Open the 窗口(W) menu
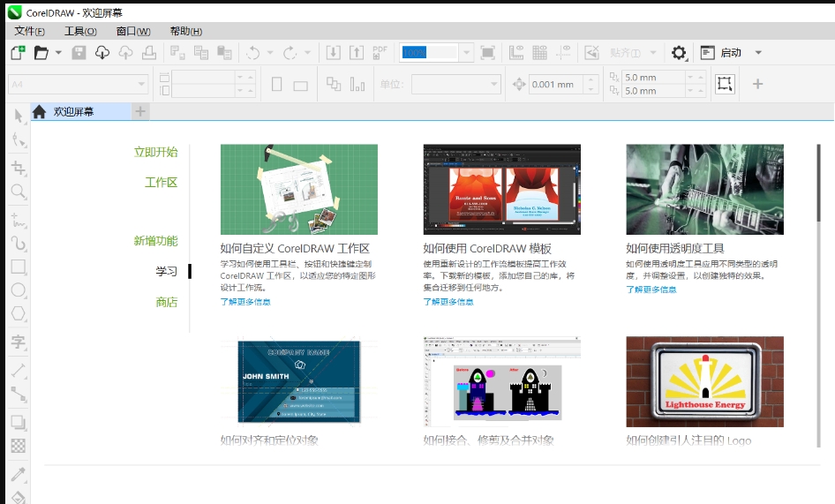This screenshot has height=504, width=835. [133, 32]
